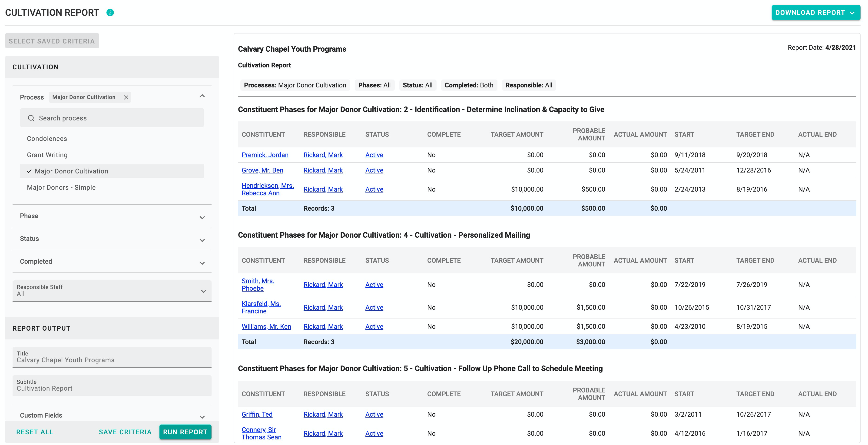The image size is (868, 445).
Task: Click the Report Date 4/28/2021 text
Action: [x=822, y=47]
